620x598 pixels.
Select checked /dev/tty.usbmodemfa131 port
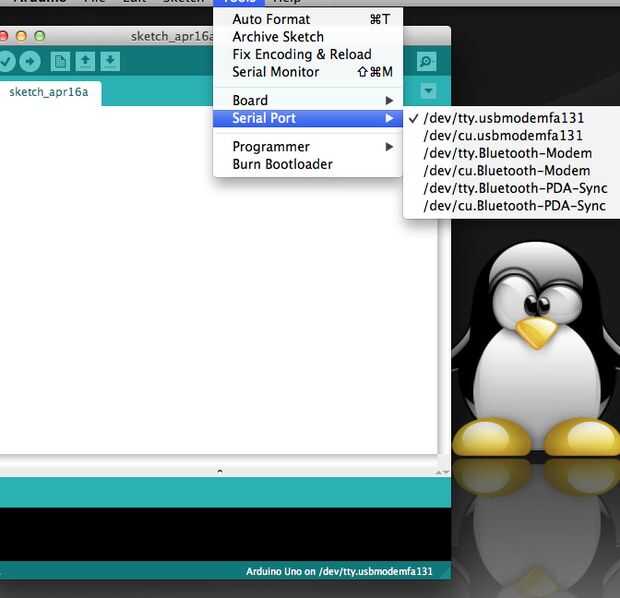click(x=512, y=118)
